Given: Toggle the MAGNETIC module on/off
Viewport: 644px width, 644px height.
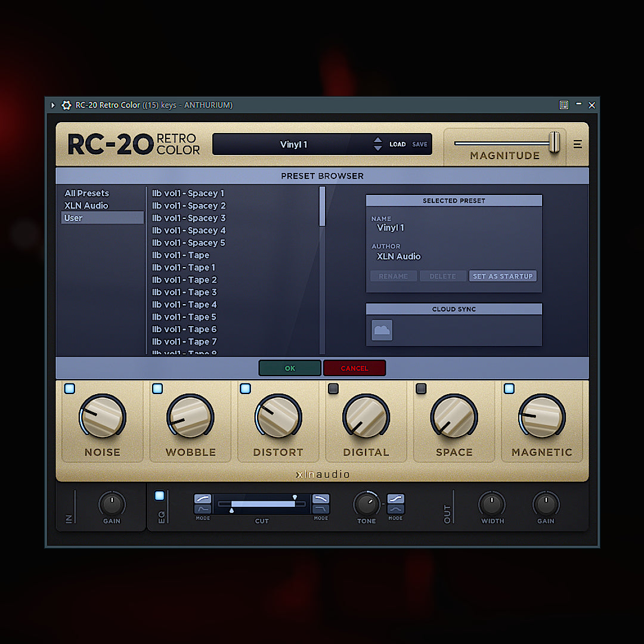Looking at the screenshot, I should point(509,389).
